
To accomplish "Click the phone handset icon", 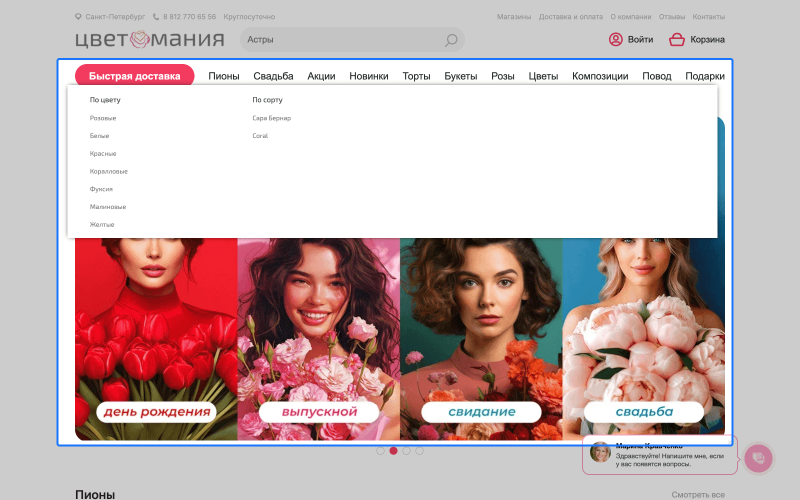I will pos(156,17).
